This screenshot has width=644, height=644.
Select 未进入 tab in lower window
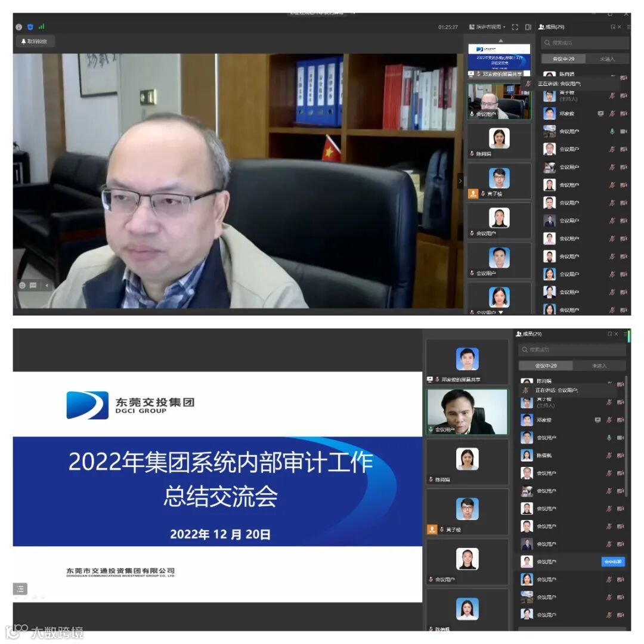tap(599, 366)
